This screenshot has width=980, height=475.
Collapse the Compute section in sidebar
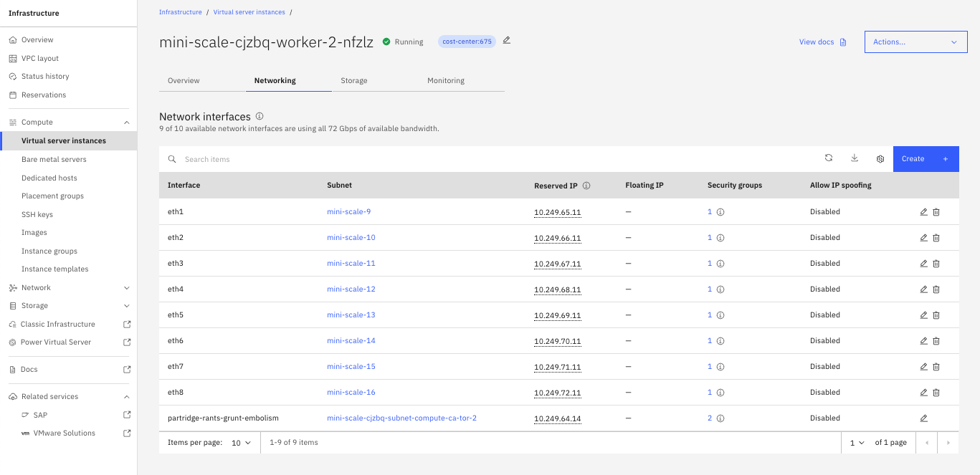point(127,123)
